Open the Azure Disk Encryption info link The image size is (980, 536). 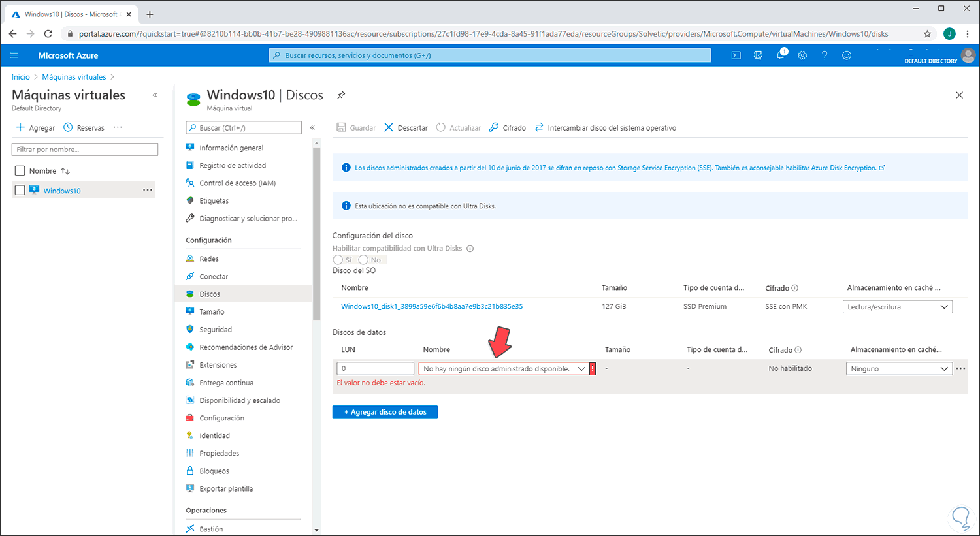pyautogui.click(x=620, y=168)
